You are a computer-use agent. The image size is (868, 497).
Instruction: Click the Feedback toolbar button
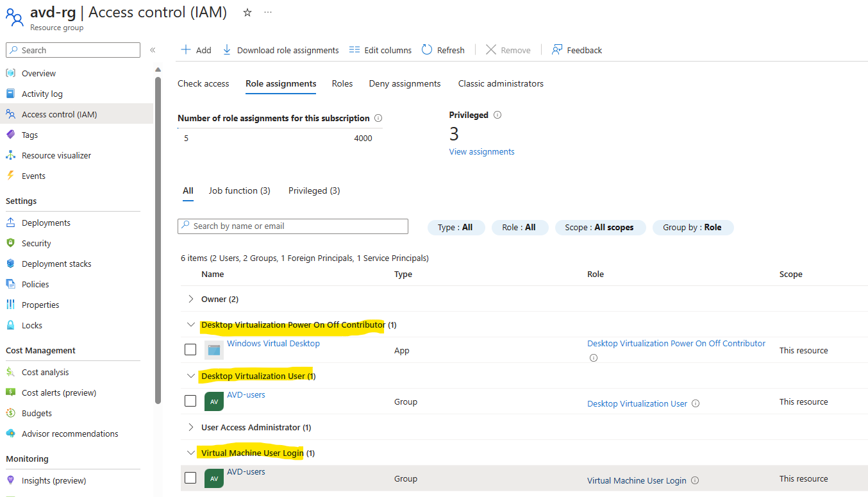click(x=577, y=50)
